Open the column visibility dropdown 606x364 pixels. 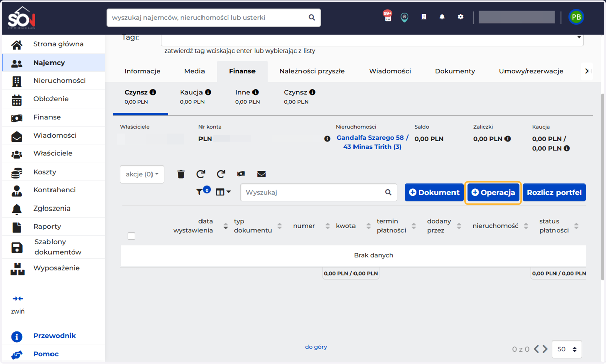click(x=223, y=192)
